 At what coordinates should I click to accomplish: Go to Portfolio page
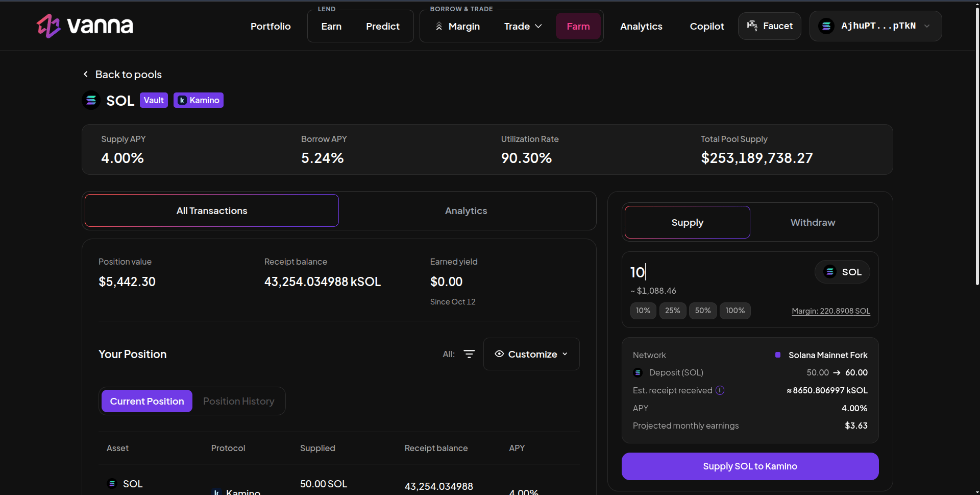point(271,26)
